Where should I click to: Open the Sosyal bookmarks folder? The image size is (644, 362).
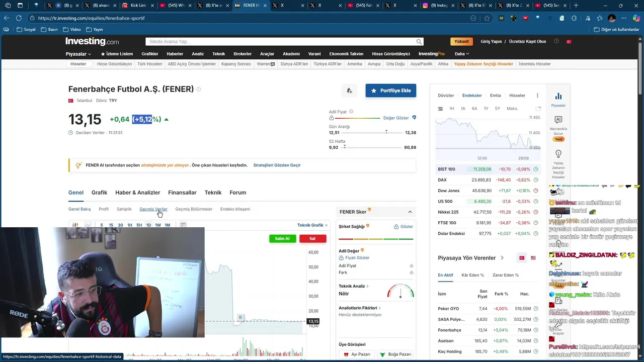(x=26, y=30)
